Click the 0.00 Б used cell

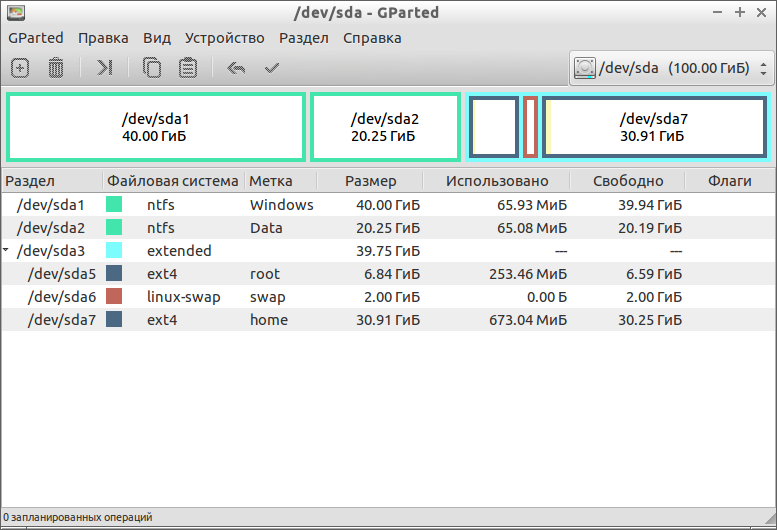[547, 297]
